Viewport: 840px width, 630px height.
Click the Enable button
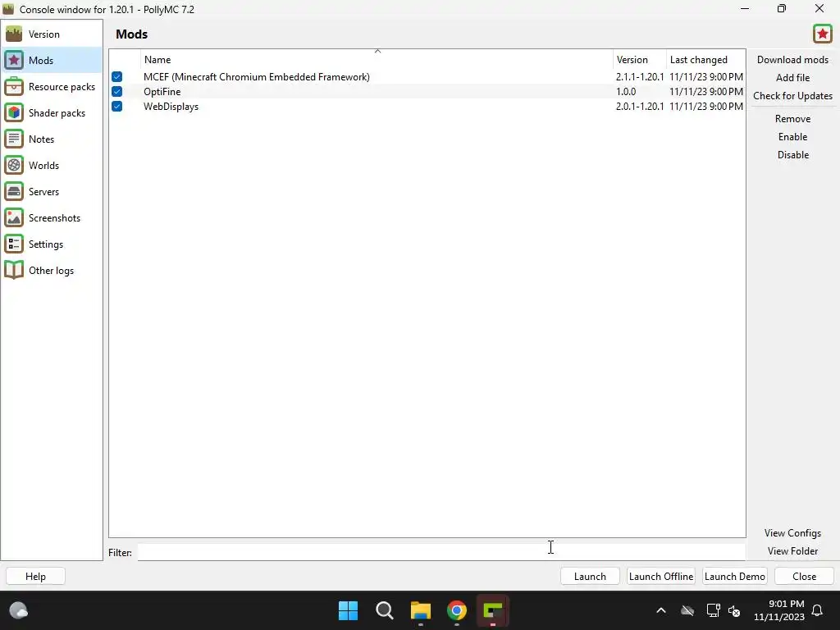[792, 137]
